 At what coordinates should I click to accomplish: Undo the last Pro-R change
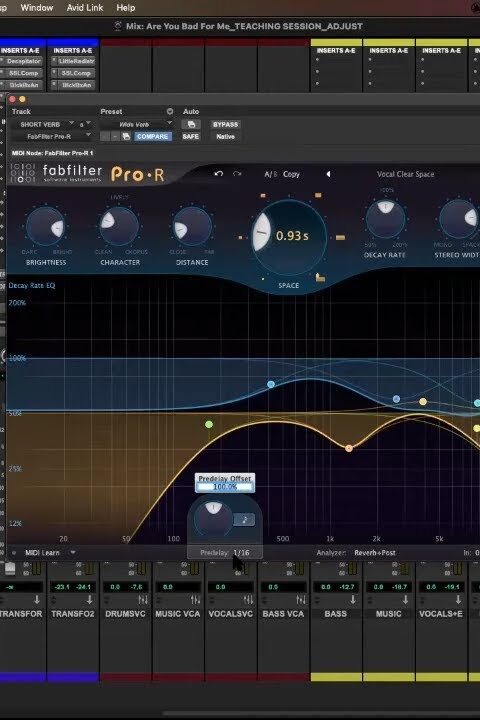(219, 174)
